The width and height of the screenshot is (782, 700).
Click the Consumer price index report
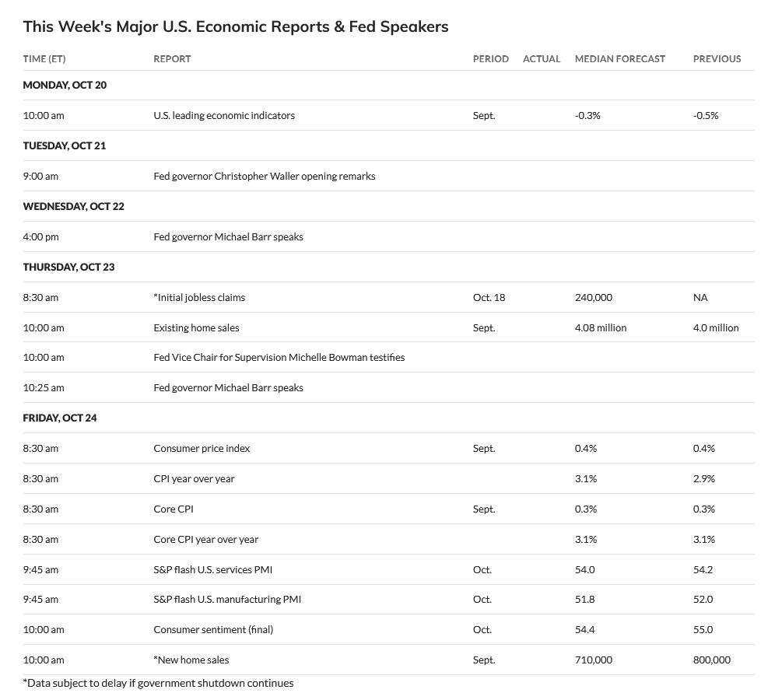[202, 448]
